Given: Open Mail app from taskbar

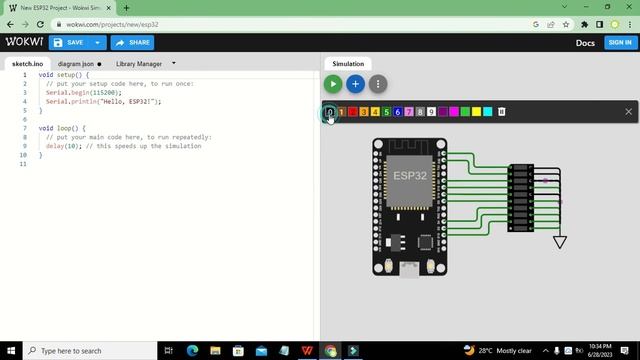Looking at the screenshot, I should pos(261,351).
